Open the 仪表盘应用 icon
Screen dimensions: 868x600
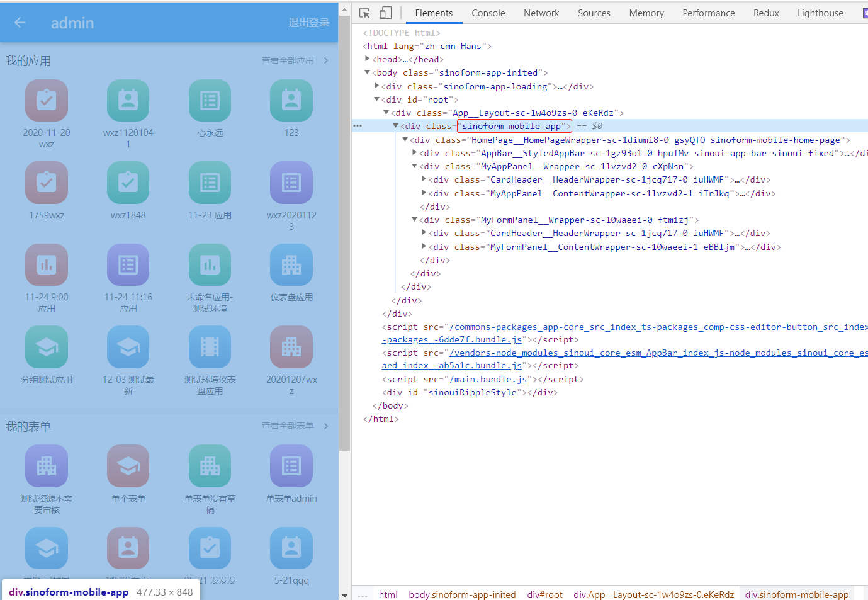[x=291, y=265]
